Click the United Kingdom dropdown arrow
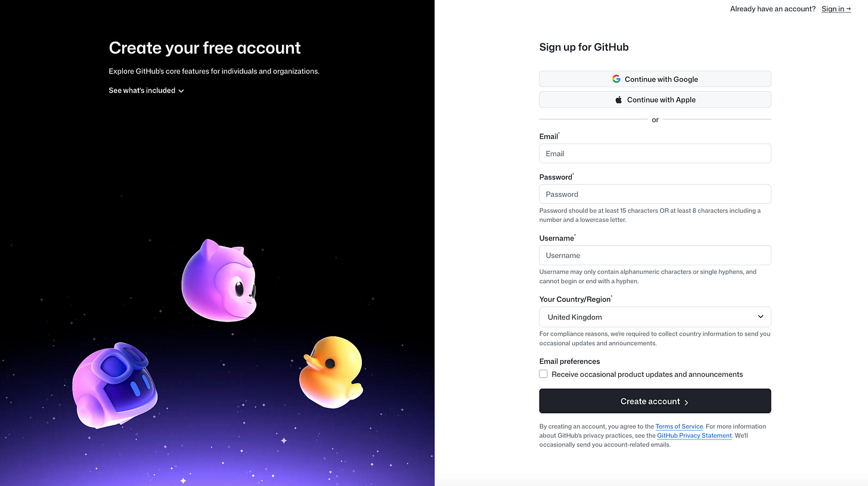This screenshot has height=486, width=868. pos(761,317)
